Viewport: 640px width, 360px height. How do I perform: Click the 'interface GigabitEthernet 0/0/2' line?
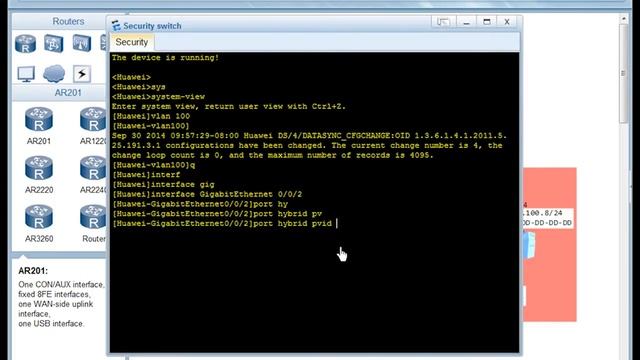point(207,194)
